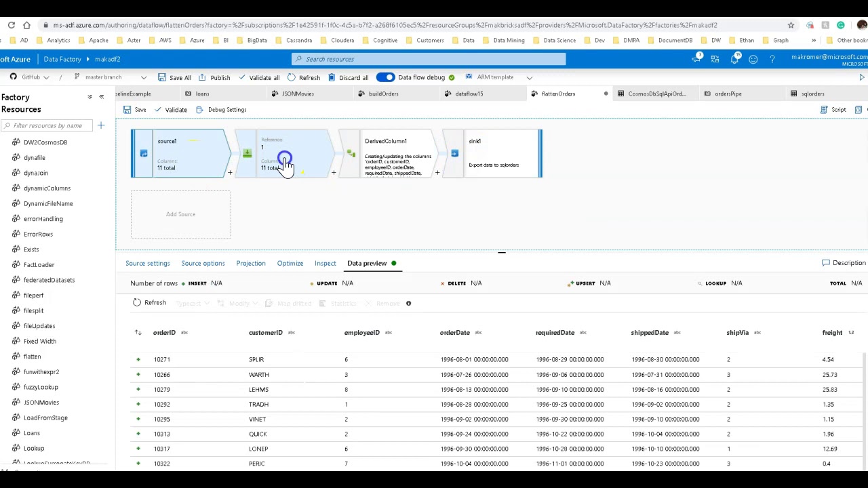
Task: Open the Source options tab
Action: (x=203, y=263)
